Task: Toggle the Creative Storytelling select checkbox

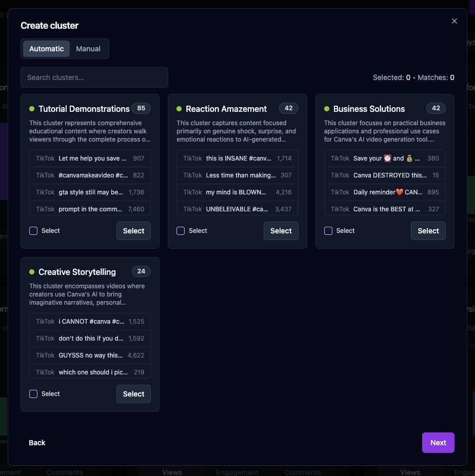Action: pos(33,394)
